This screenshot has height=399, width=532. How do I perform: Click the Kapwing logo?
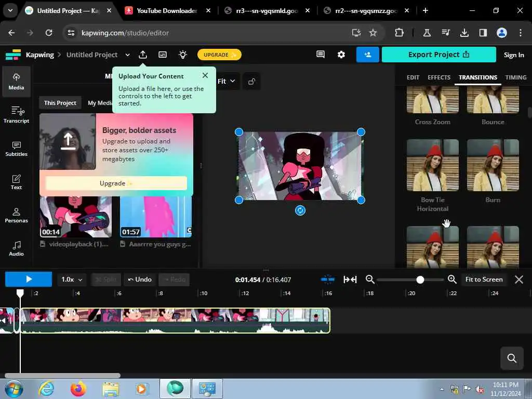pos(13,55)
